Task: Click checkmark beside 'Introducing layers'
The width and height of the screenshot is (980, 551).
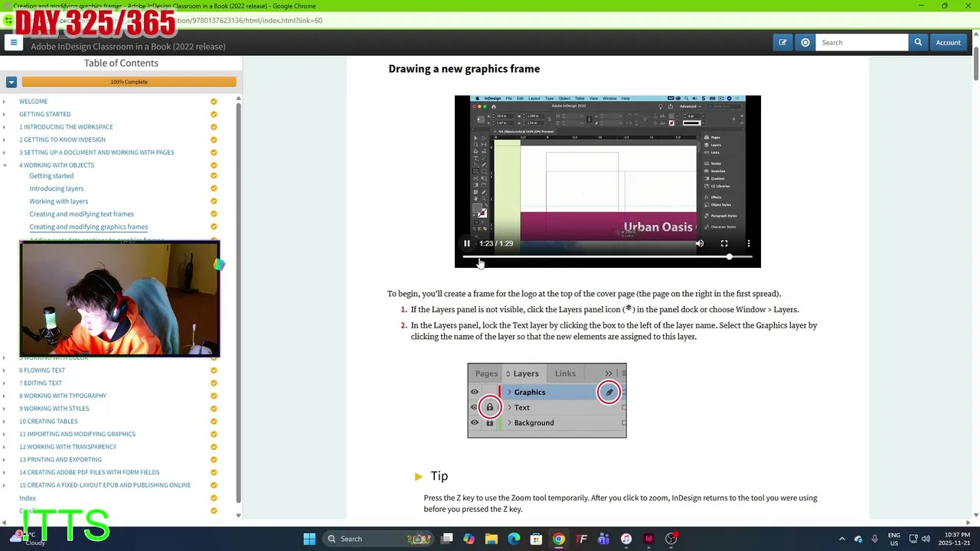Action: [214, 188]
